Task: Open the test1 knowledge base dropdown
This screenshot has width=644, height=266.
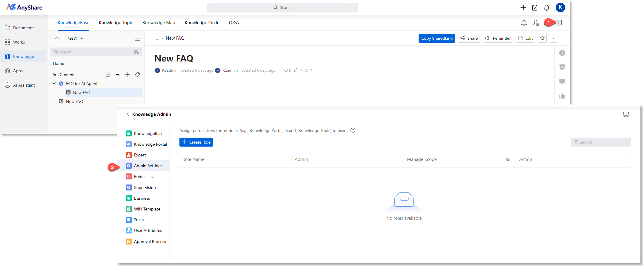Action: pos(82,39)
